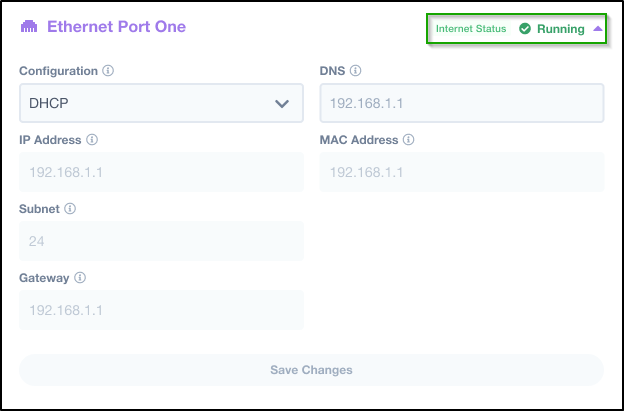Focus the IP Address input field
The width and height of the screenshot is (624, 411).
[161, 172]
